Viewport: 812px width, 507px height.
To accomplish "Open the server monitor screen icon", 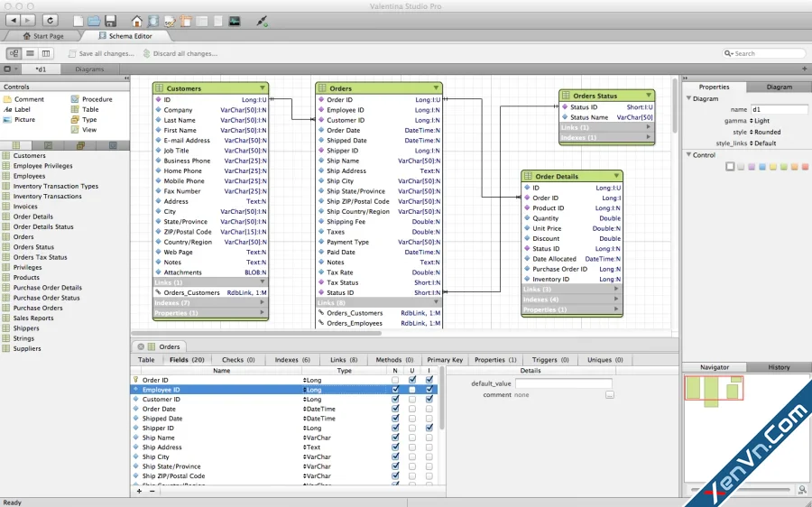I will [x=235, y=22].
